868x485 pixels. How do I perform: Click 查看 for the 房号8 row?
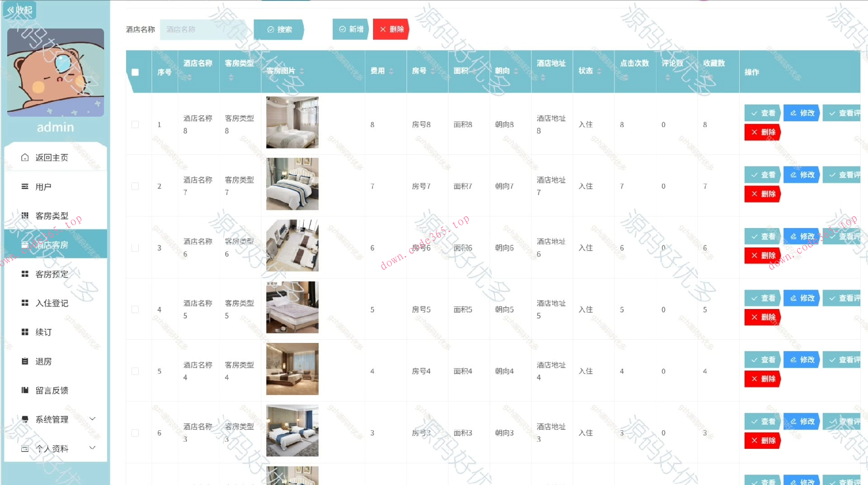pos(763,113)
